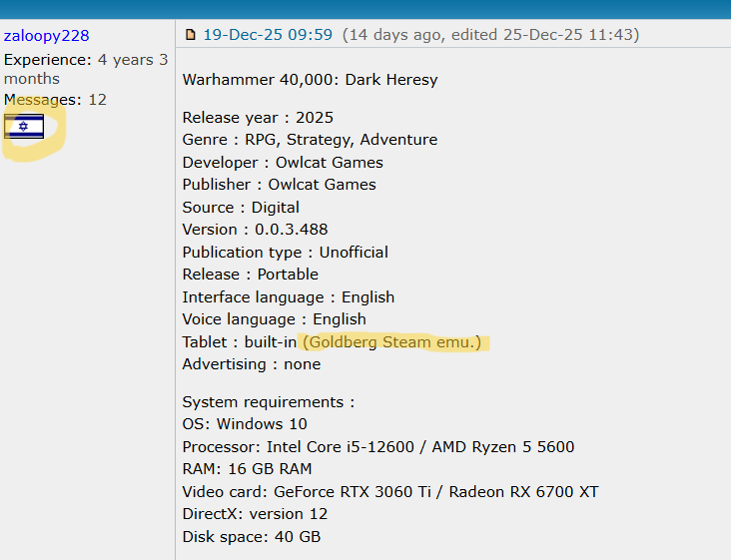The image size is (731, 560).
Task: Click the Genre : RPG, Strategy, Adventure line
Action: [310, 140]
